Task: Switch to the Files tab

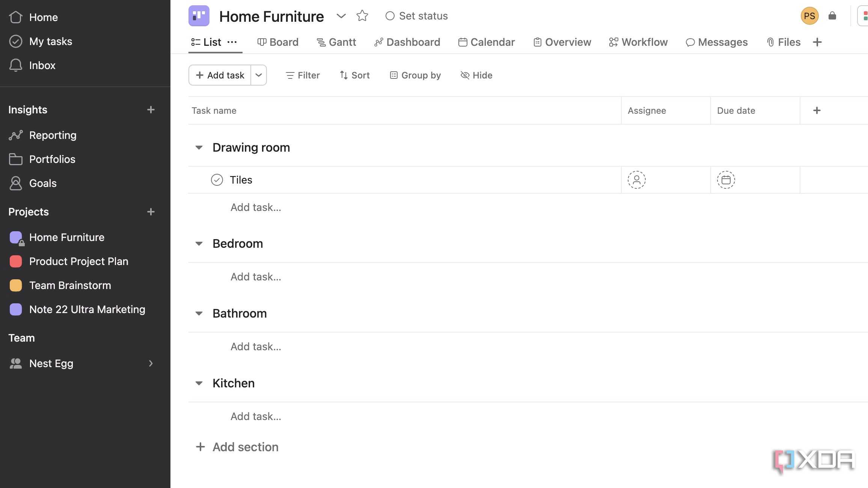Action: coord(784,42)
